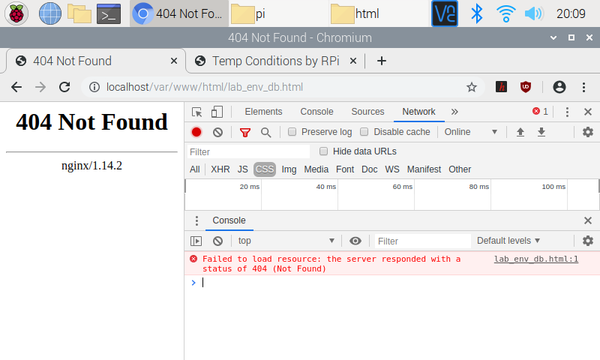
Task: Click the network Filter text field
Action: click(249, 152)
